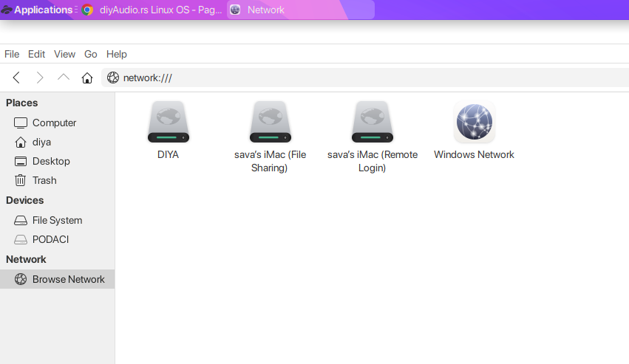This screenshot has height=364, width=629.
Task: Go to home folder icon
Action: [87, 78]
